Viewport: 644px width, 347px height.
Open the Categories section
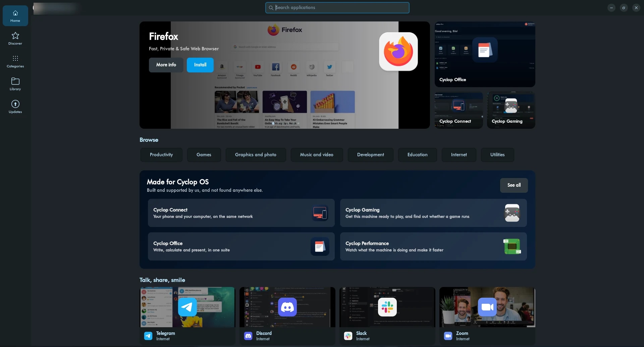pos(15,61)
